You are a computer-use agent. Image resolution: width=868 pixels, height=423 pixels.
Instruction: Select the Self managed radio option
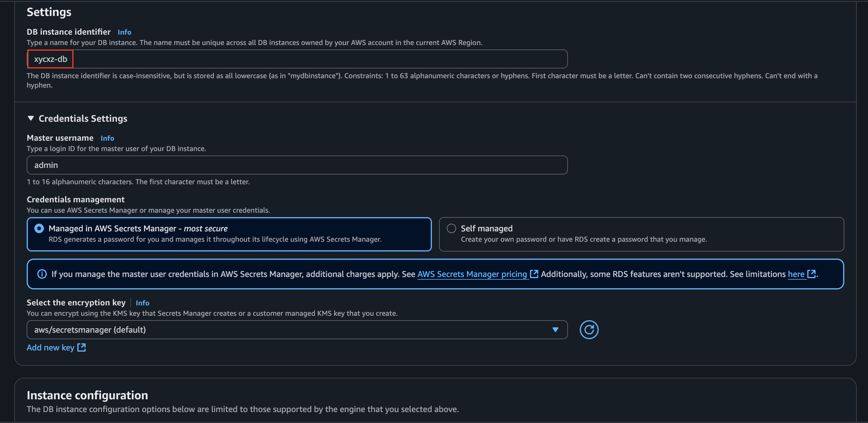[x=451, y=228]
